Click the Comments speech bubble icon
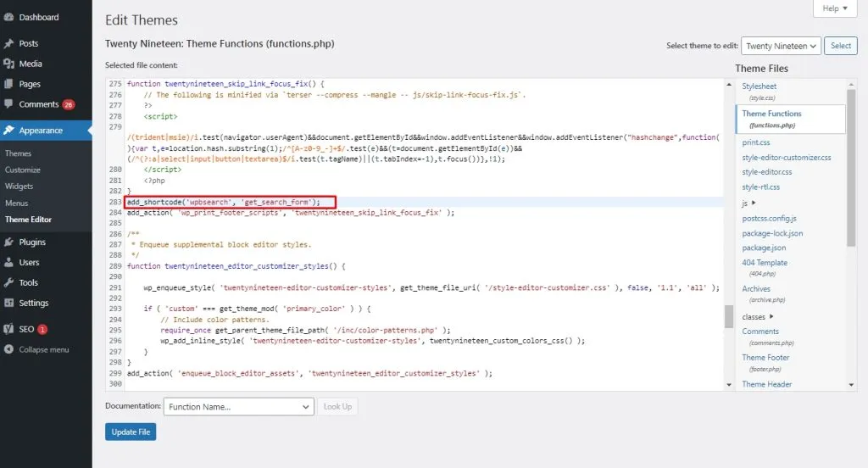 click(x=8, y=104)
